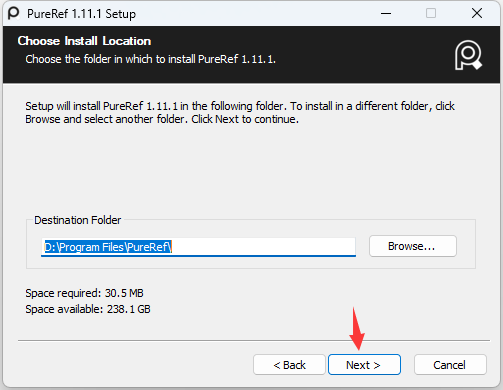Click the PureRef logo in the header banner
Viewport: 503px width, 390px height.
(x=468, y=55)
